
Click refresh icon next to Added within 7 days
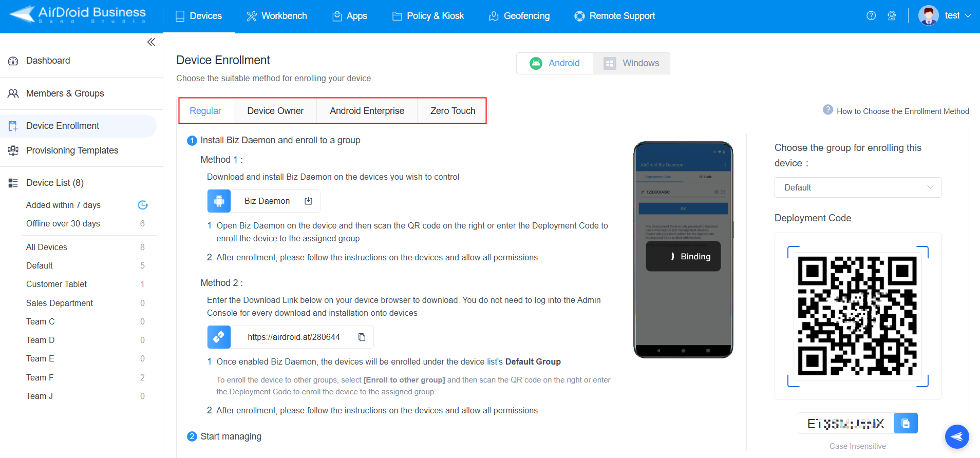click(x=143, y=205)
